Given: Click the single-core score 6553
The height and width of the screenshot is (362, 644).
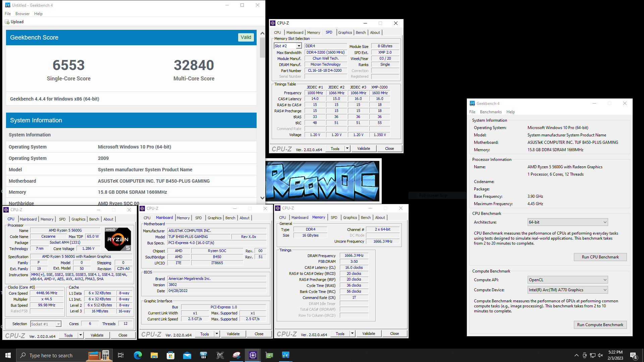Looking at the screenshot, I should [69, 65].
